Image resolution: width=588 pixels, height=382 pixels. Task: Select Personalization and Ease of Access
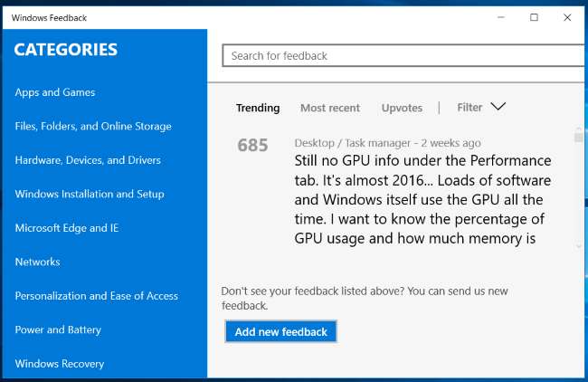(x=97, y=296)
